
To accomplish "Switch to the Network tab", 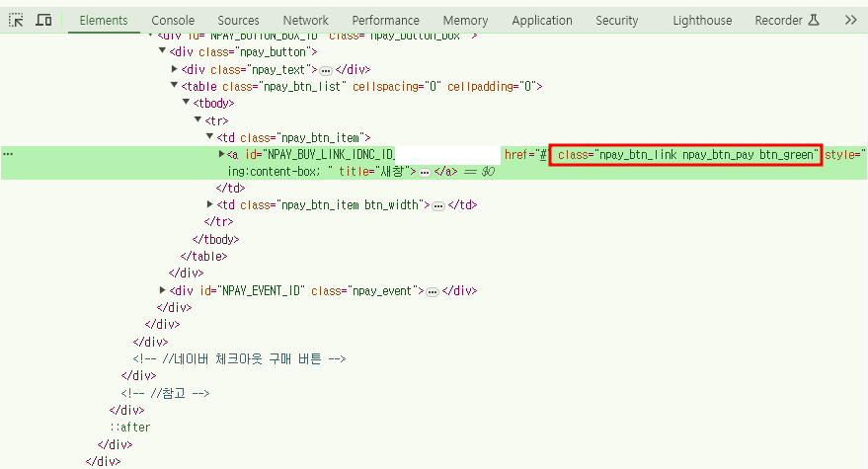I will 305,21.
